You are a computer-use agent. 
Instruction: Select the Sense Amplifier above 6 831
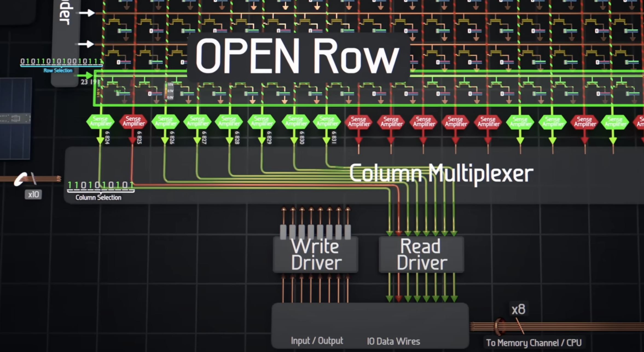[x=327, y=122]
